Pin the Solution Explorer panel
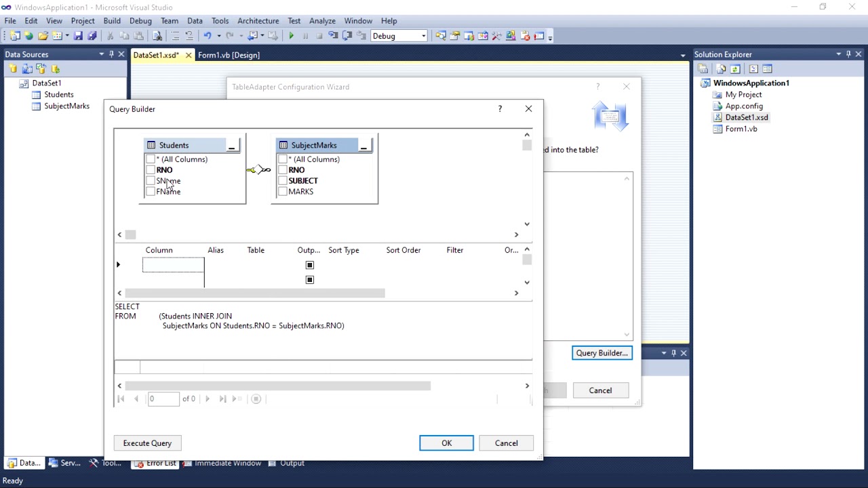Viewport: 868px width, 488px height. point(848,54)
